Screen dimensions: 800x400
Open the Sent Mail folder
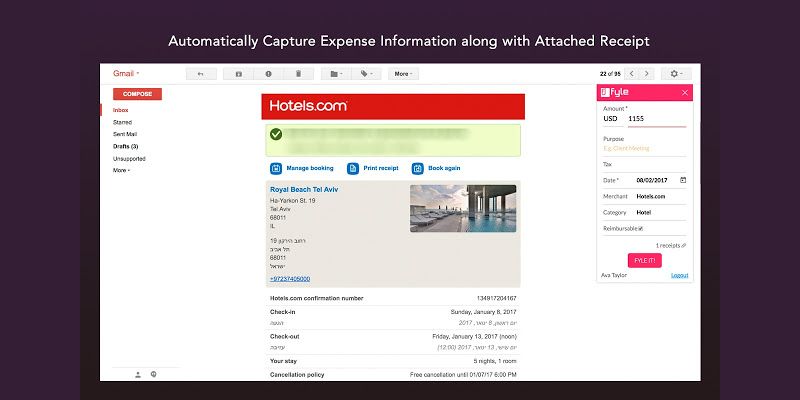125,134
